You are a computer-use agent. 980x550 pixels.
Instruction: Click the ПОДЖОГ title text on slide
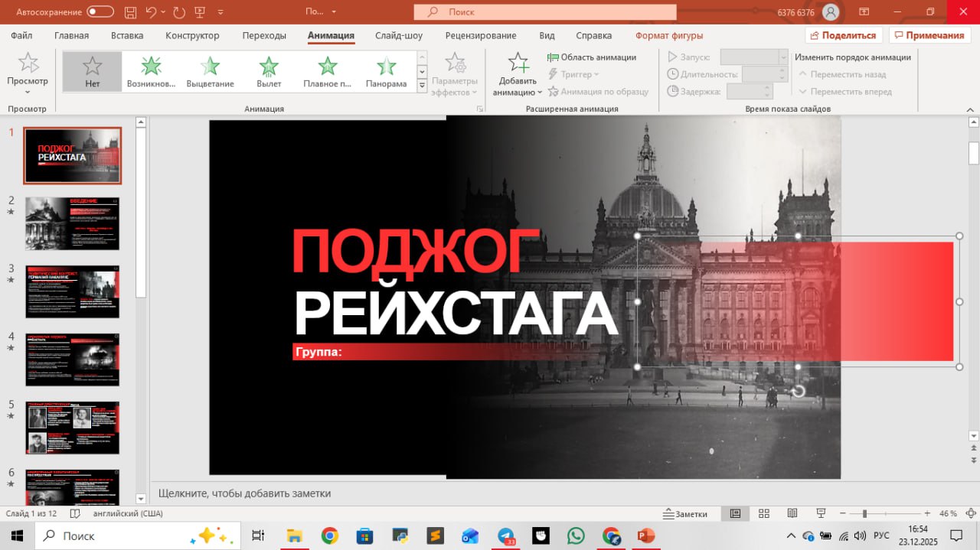(x=416, y=251)
